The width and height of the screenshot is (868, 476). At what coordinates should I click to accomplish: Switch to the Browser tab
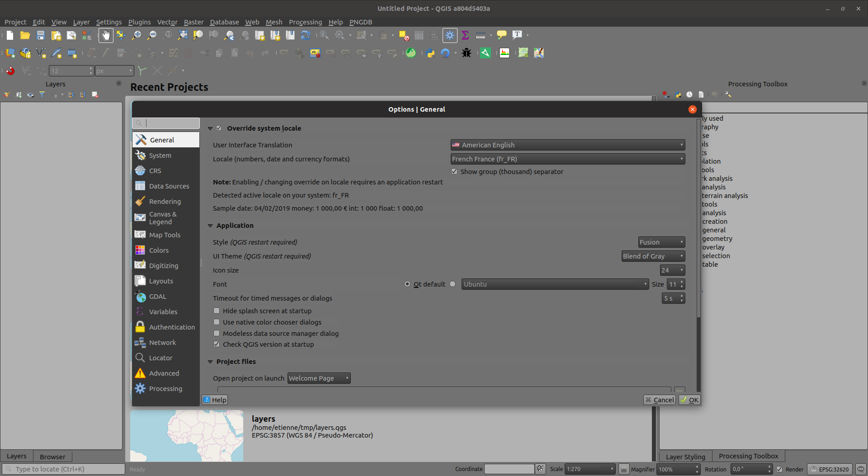[52, 457]
